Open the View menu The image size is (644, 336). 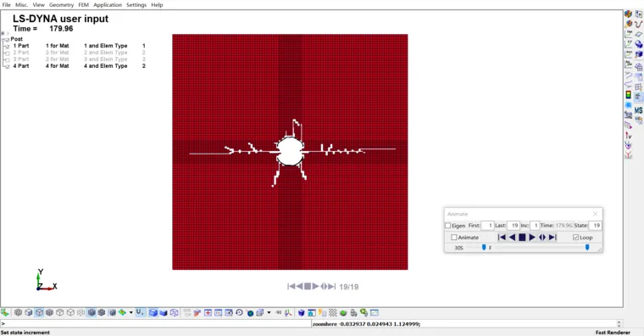39,5
